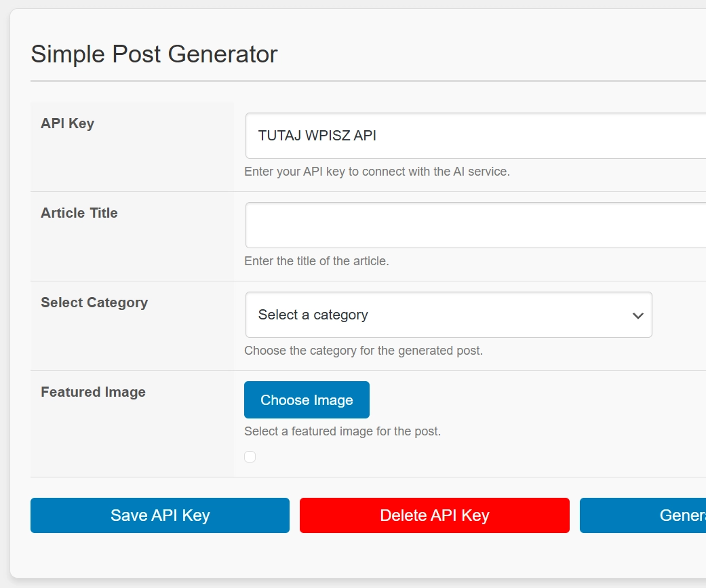Image resolution: width=706 pixels, height=588 pixels.
Task: Click the "Featured Image" label
Action: (93, 392)
